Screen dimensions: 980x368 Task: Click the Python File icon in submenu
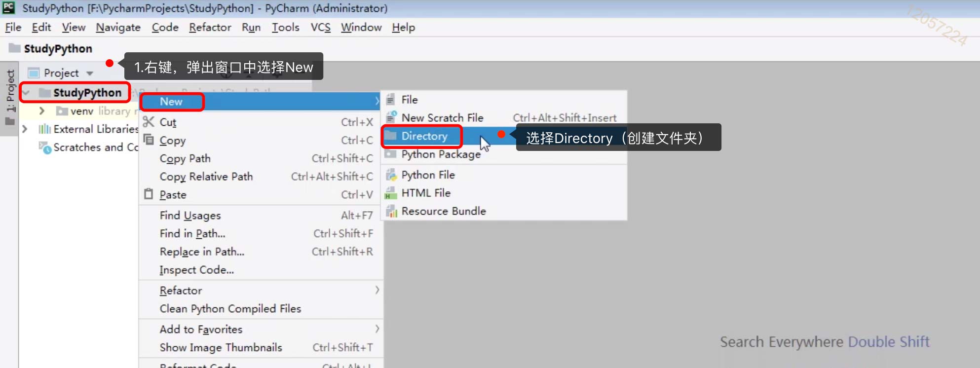(x=391, y=175)
